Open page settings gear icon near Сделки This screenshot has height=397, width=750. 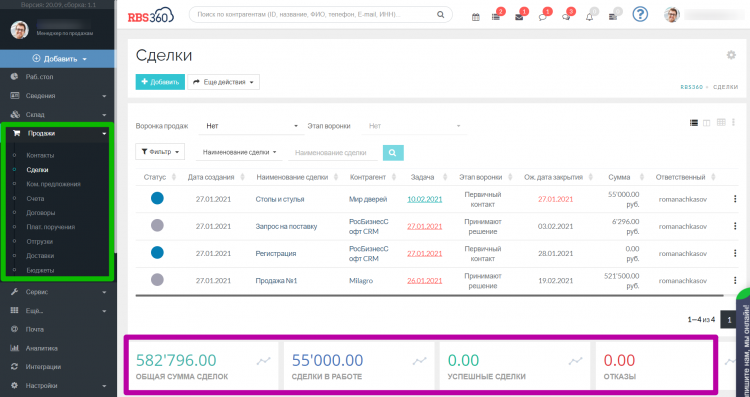point(731,55)
